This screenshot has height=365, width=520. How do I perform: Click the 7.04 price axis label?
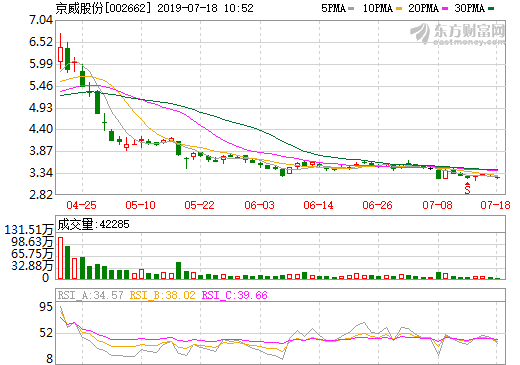41,20
